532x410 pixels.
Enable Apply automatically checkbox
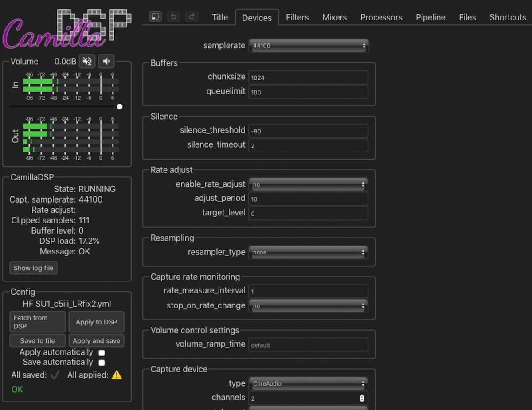(102, 353)
